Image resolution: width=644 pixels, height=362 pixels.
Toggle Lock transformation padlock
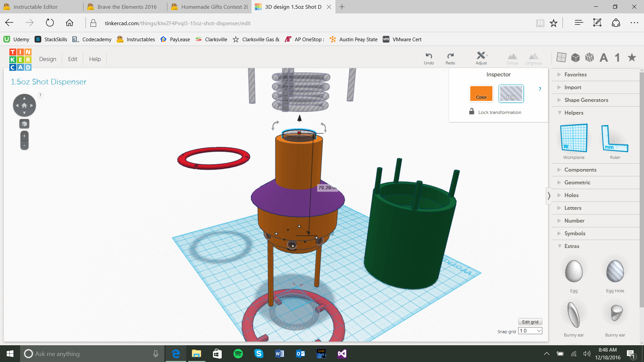(x=472, y=112)
